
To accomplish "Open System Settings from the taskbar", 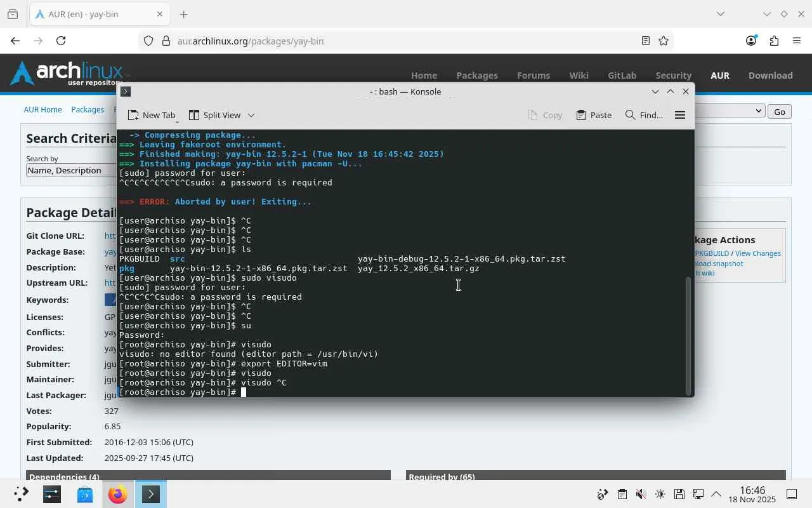I will click(x=52, y=494).
